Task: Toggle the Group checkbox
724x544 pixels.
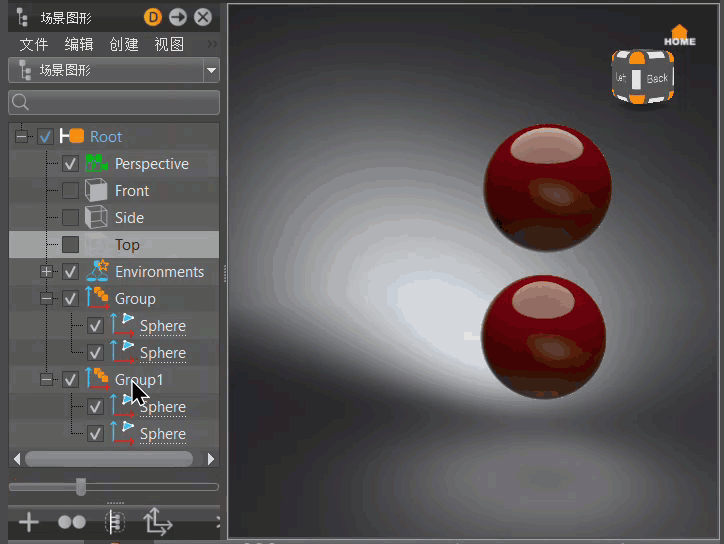Action: [70, 299]
